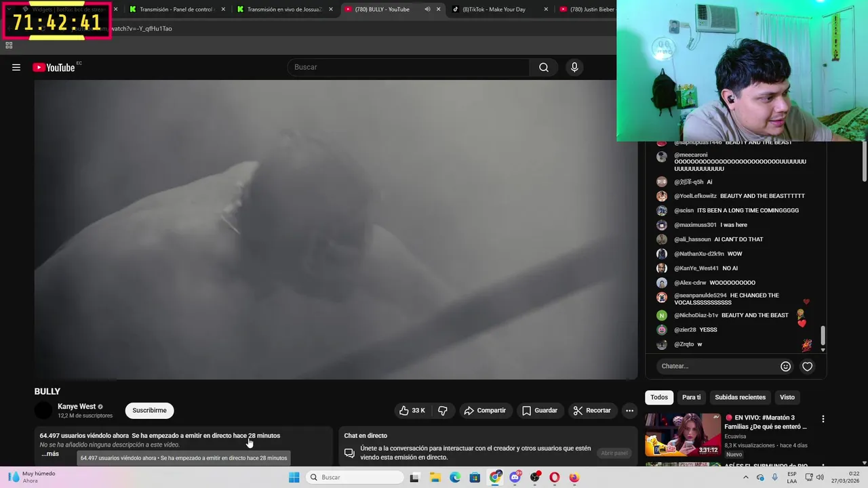Open the ESP LAA language switcher
Image resolution: width=868 pixels, height=488 pixels.
click(x=792, y=477)
